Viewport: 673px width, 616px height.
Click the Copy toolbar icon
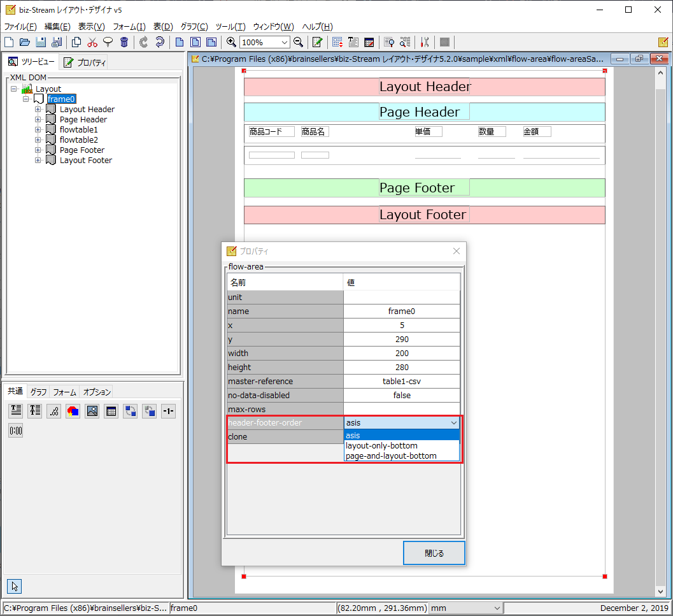[76, 42]
